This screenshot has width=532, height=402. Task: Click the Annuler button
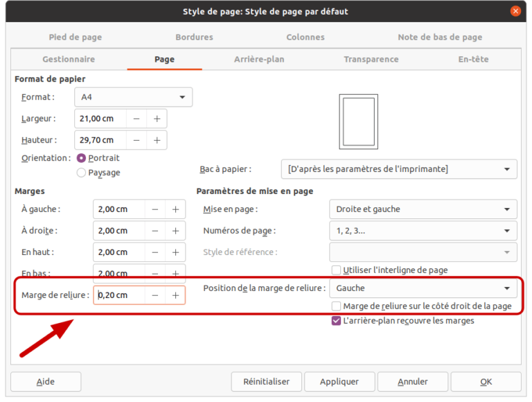413,382
